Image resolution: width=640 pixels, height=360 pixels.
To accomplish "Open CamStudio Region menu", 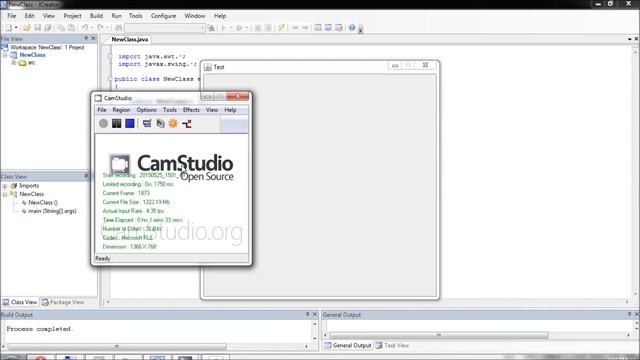I will tap(121, 110).
